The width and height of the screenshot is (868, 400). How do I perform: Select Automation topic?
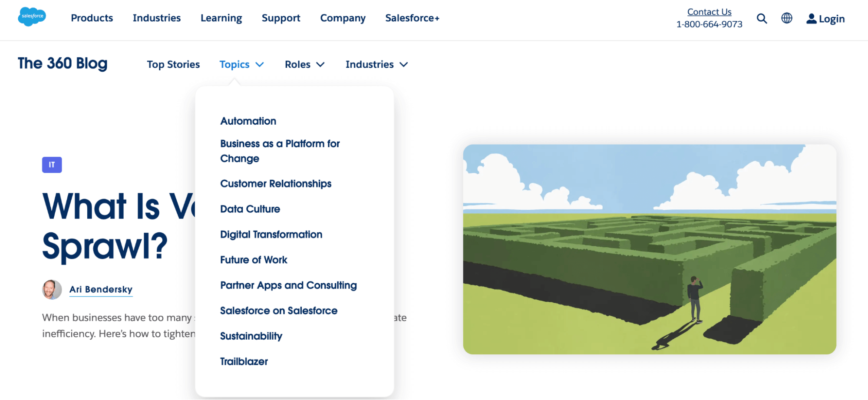coord(248,121)
